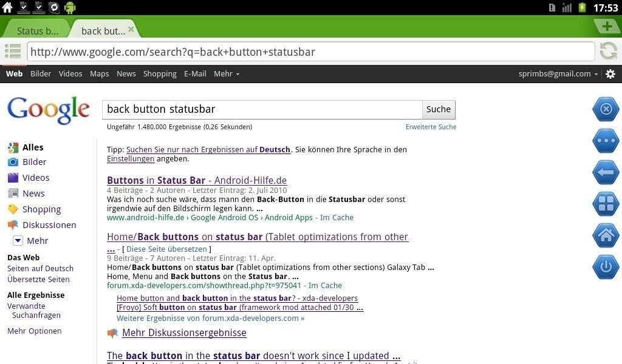
Task: Reload the page with the refresh icon
Action: pos(608,52)
